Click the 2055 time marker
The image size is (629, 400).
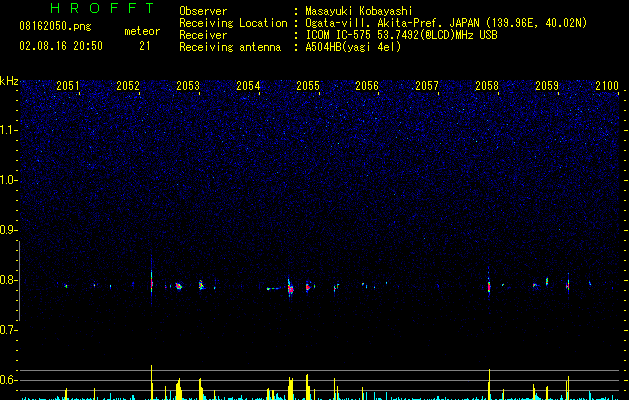308,86
